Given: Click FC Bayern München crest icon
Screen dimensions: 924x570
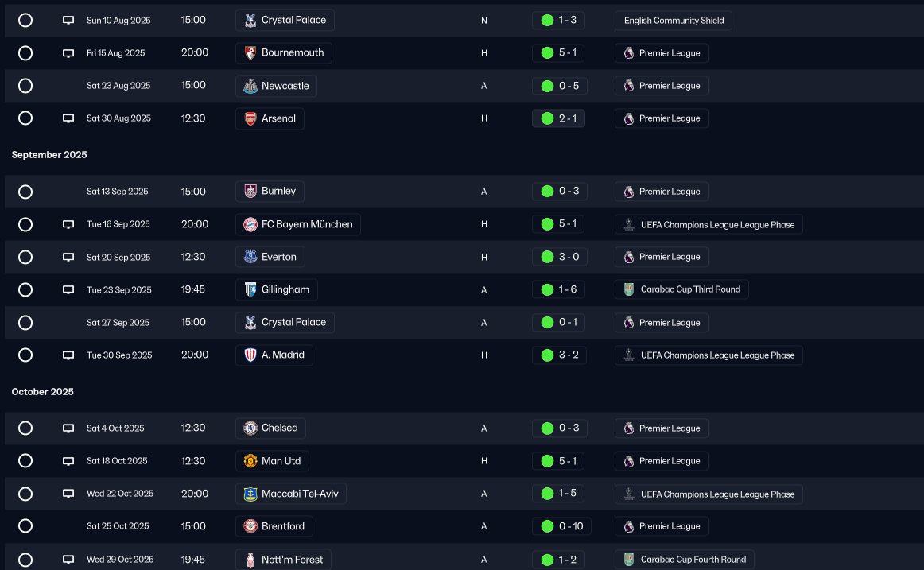Looking at the screenshot, I should (x=250, y=224).
